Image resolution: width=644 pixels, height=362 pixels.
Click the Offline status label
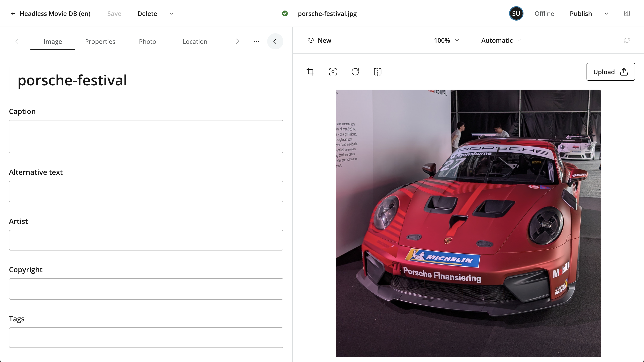point(544,13)
